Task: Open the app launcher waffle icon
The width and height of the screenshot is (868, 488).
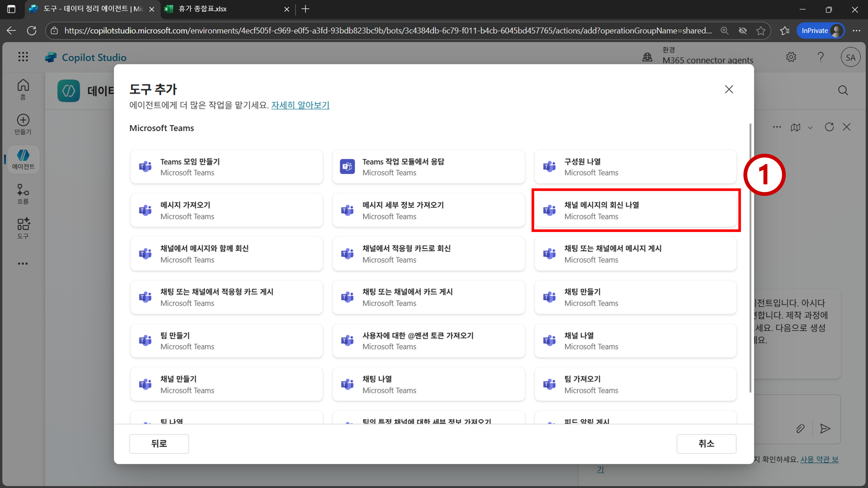Action: 23,57
